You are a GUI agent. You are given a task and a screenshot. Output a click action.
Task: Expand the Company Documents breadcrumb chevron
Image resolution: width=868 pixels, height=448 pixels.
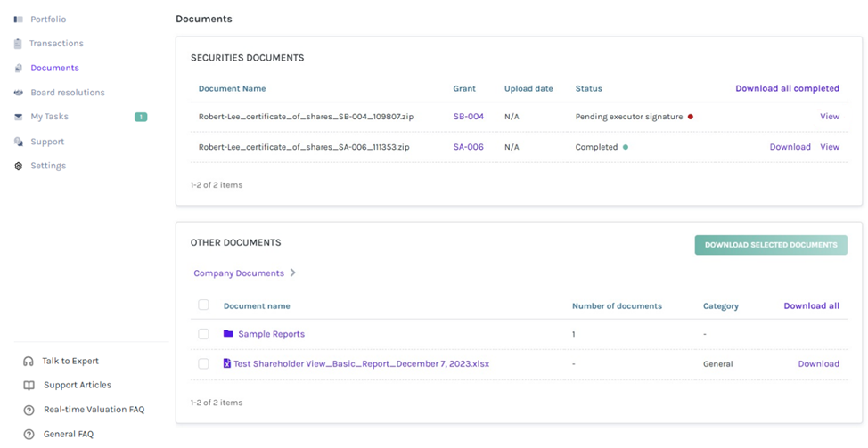[x=293, y=273]
